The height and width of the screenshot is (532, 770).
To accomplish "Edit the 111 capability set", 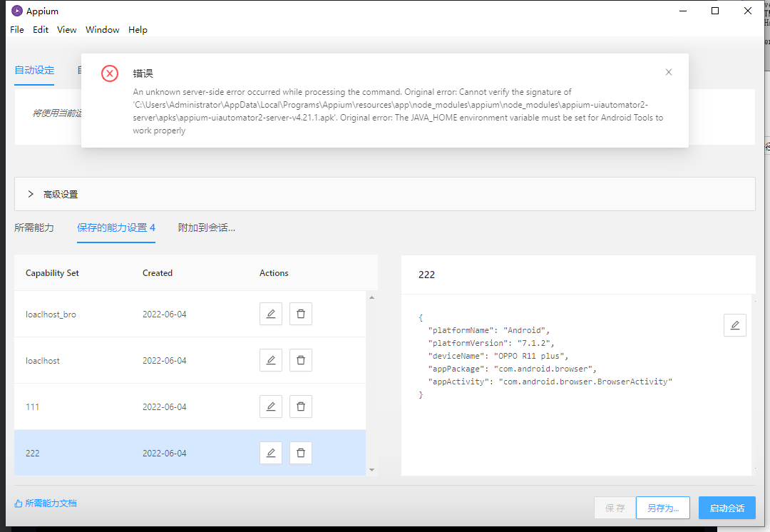I will pos(271,406).
